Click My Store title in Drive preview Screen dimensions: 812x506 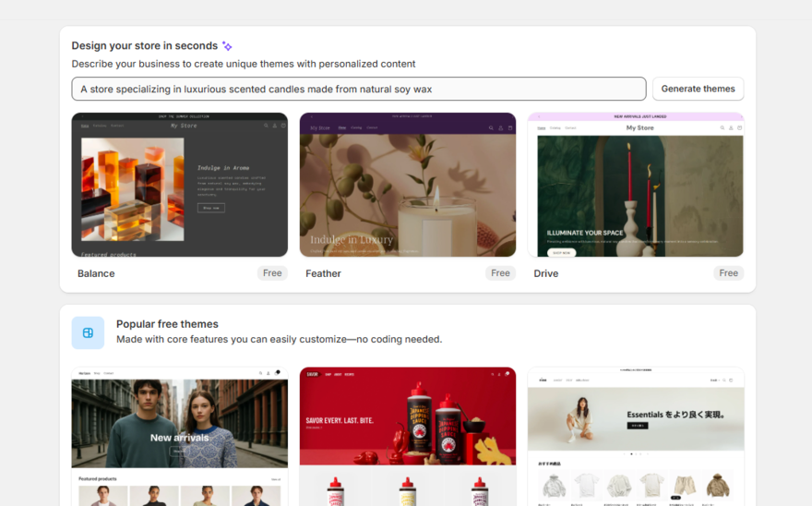pos(640,127)
